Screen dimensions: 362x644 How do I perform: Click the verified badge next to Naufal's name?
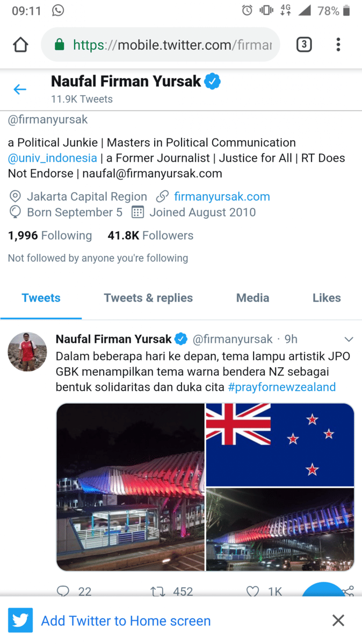[213, 82]
